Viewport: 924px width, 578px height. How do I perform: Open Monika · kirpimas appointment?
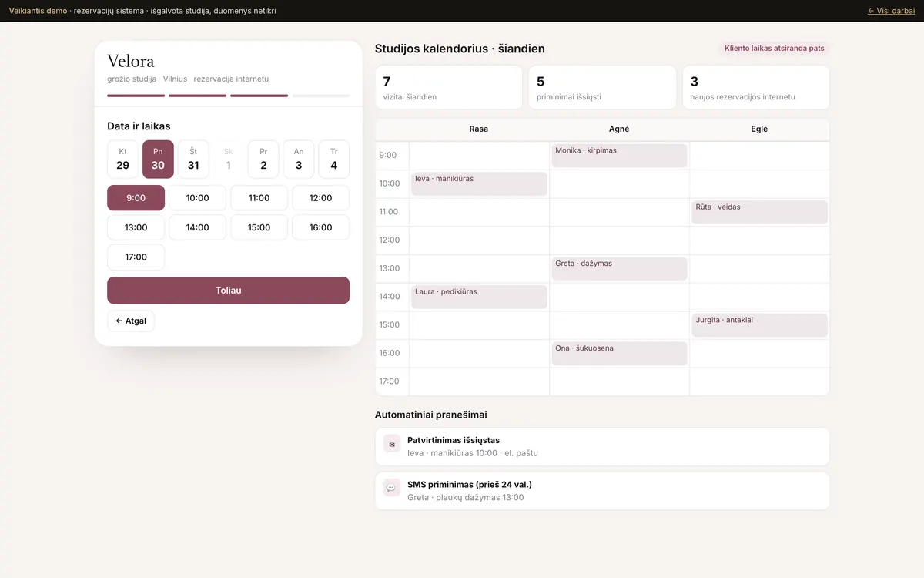pyautogui.click(x=619, y=156)
